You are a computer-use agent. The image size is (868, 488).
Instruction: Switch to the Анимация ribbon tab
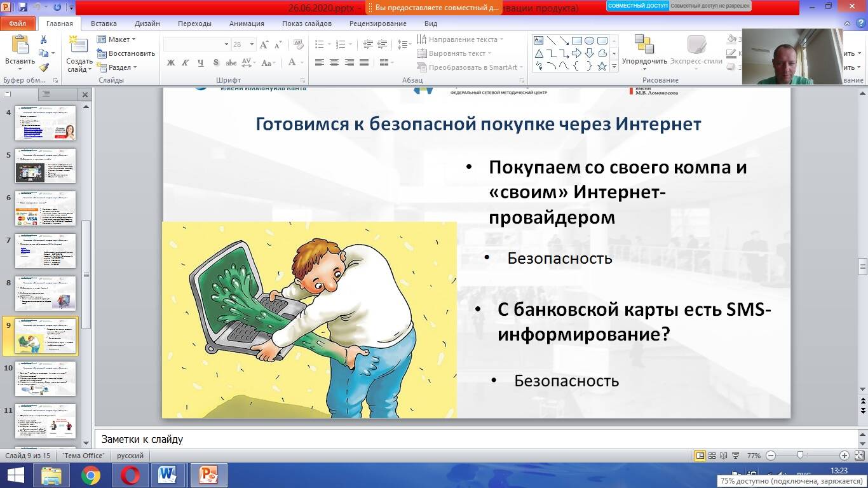(x=247, y=24)
